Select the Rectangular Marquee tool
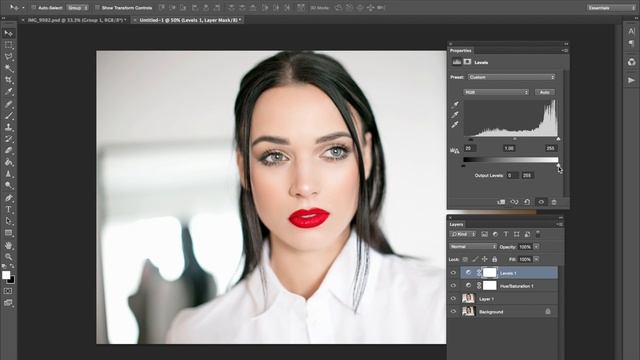This screenshot has width=640, height=360. point(9,45)
